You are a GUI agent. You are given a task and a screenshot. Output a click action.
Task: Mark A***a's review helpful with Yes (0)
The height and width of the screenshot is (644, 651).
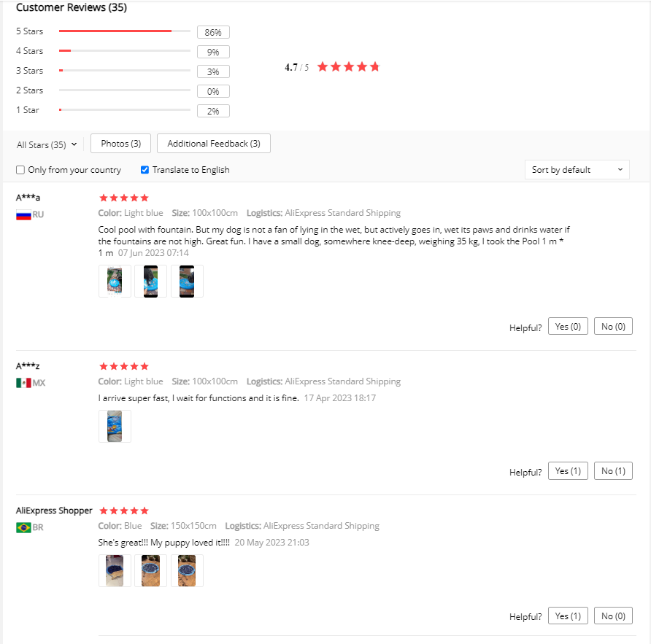(x=568, y=327)
